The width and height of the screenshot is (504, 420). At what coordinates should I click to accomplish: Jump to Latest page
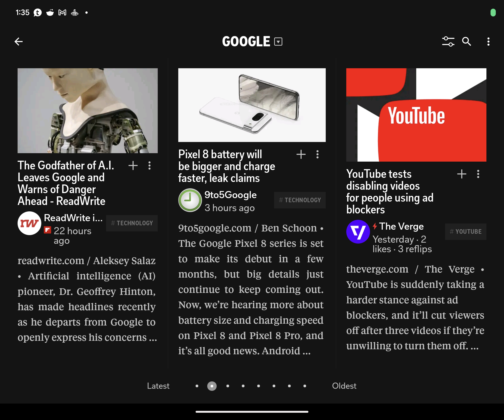pyautogui.click(x=158, y=386)
